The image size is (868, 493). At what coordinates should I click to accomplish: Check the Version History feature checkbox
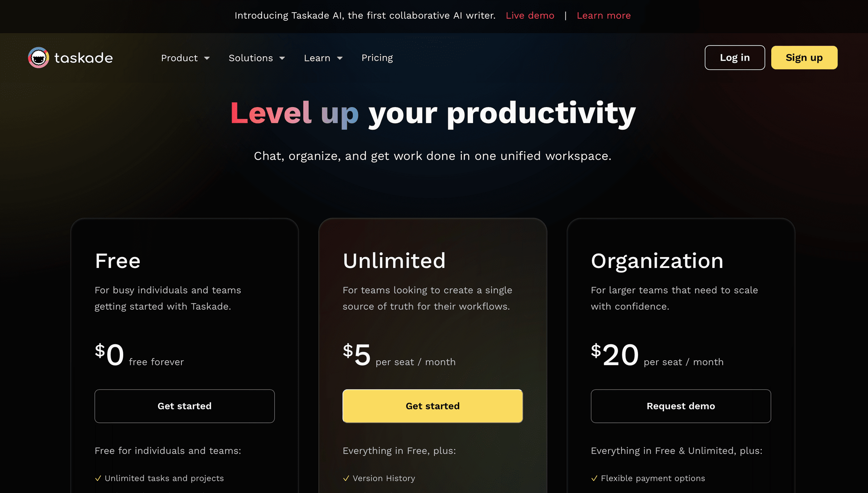pos(346,478)
